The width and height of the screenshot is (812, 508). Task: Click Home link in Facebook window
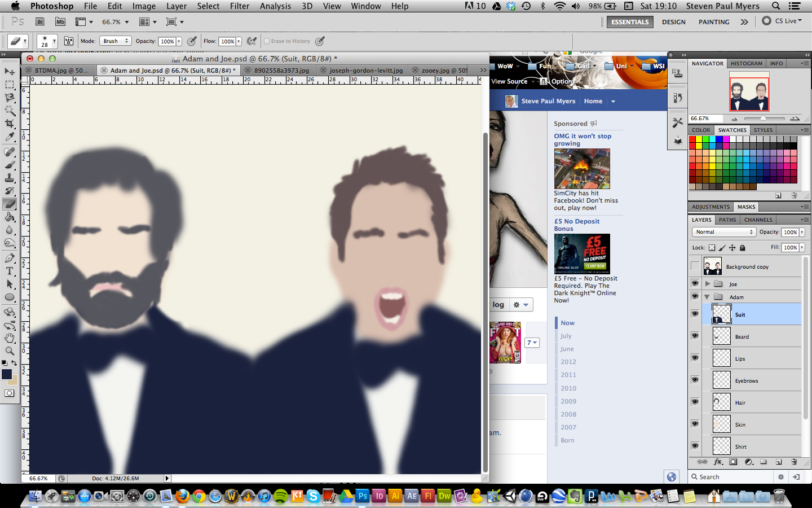click(593, 101)
